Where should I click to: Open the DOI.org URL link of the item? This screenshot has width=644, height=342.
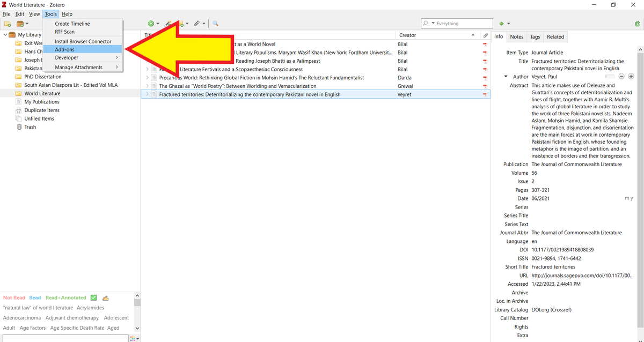[583, 275]
